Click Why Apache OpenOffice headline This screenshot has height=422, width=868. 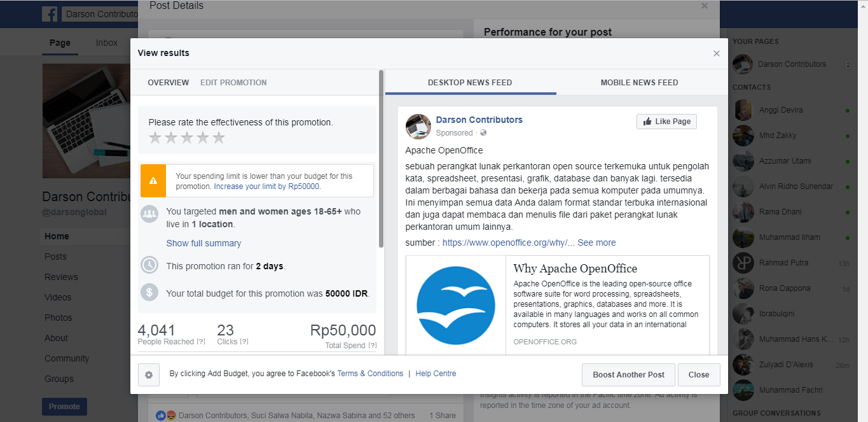(575, 269)
